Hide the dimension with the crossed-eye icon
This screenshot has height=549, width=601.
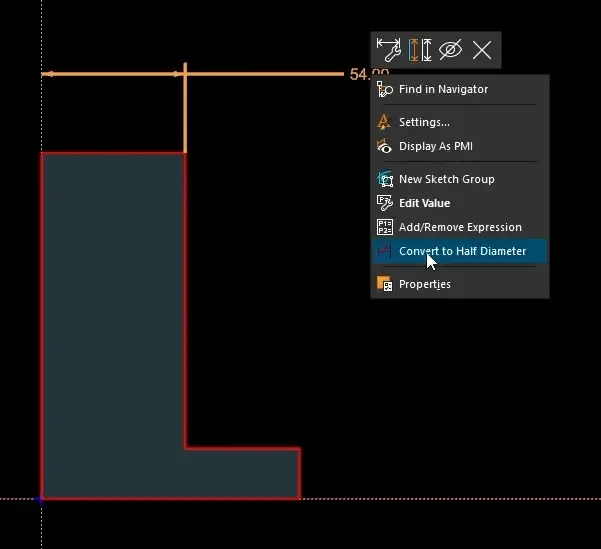(450, 50)
